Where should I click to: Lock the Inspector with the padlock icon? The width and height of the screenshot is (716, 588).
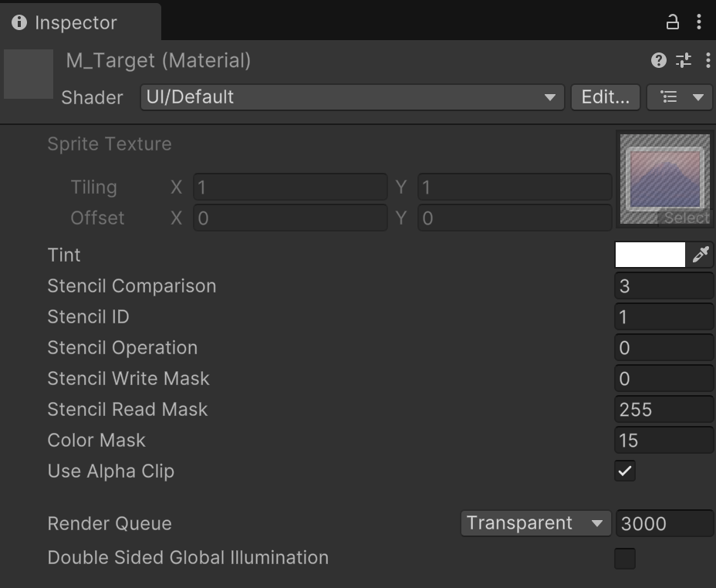[x=672, y=22]
